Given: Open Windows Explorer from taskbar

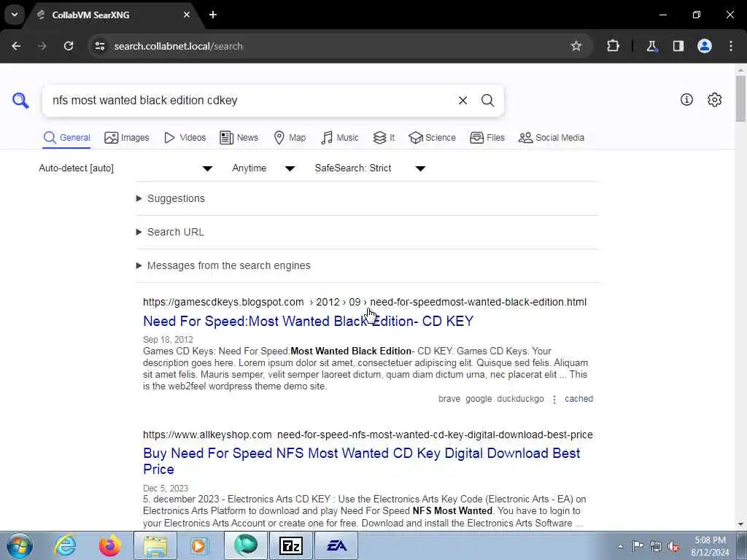Looking at the screenshot, I should click(155, 545).
